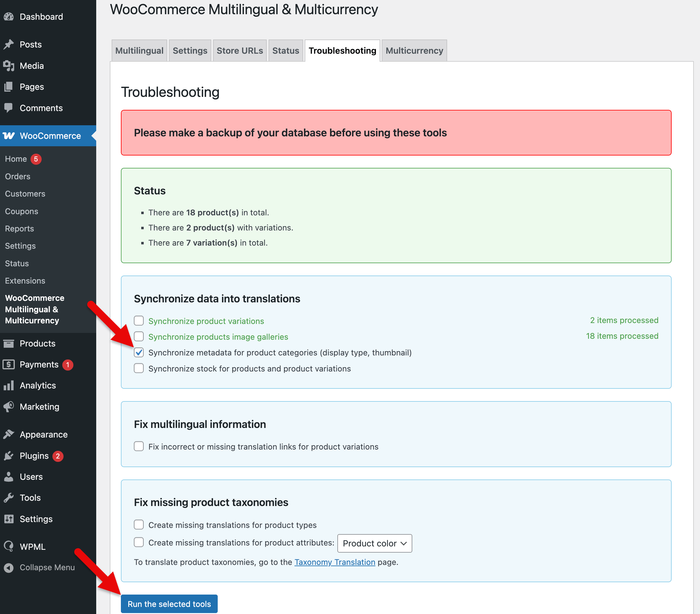
Task: Switch to the Multicurrency tab
Action: tap(414, 51)
